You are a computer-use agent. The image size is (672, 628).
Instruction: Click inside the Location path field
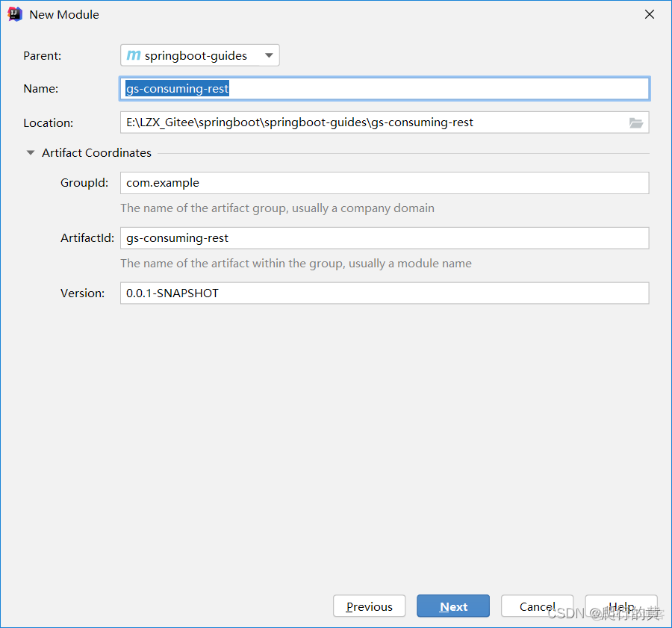click(373, 122)
